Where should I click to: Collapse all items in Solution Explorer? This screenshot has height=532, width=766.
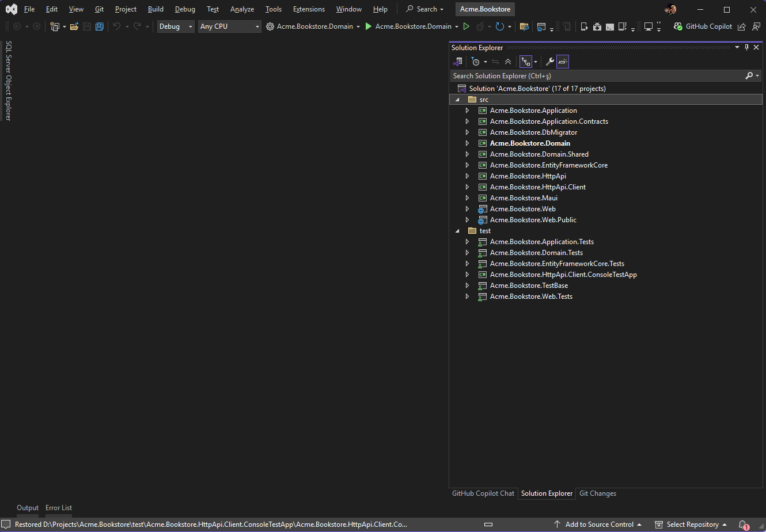[x=507, y=62]
